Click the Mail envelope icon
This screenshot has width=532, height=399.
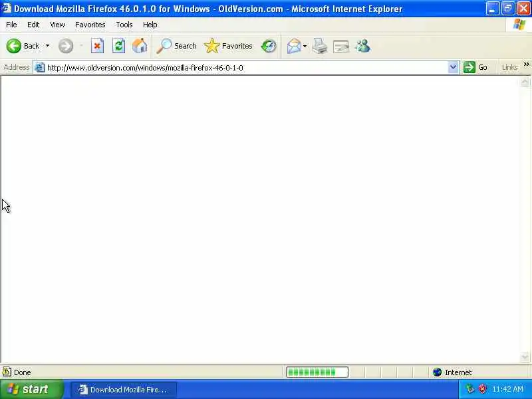coord(294,46)
